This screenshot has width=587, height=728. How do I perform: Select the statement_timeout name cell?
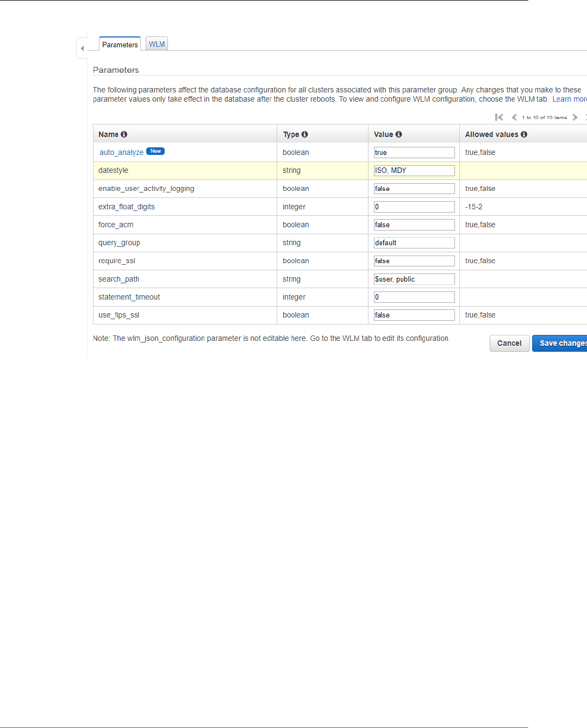pos(185,297)
